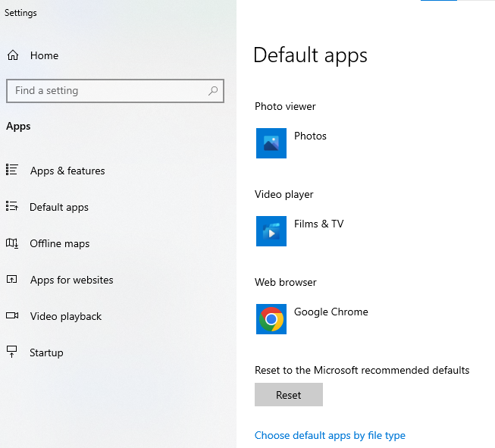Click the Video playback camera icon
The height and width of the screenshot is (448, 495).
point(12,315)
